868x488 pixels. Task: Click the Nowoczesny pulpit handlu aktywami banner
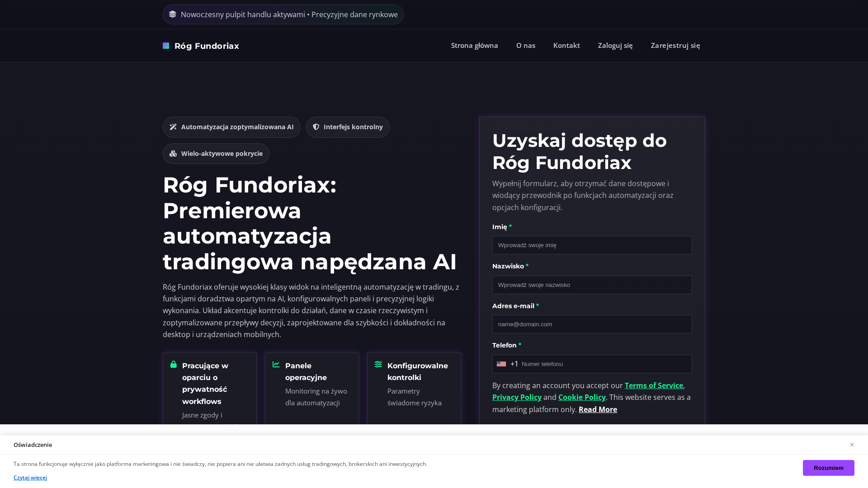(x=283, y=14)
